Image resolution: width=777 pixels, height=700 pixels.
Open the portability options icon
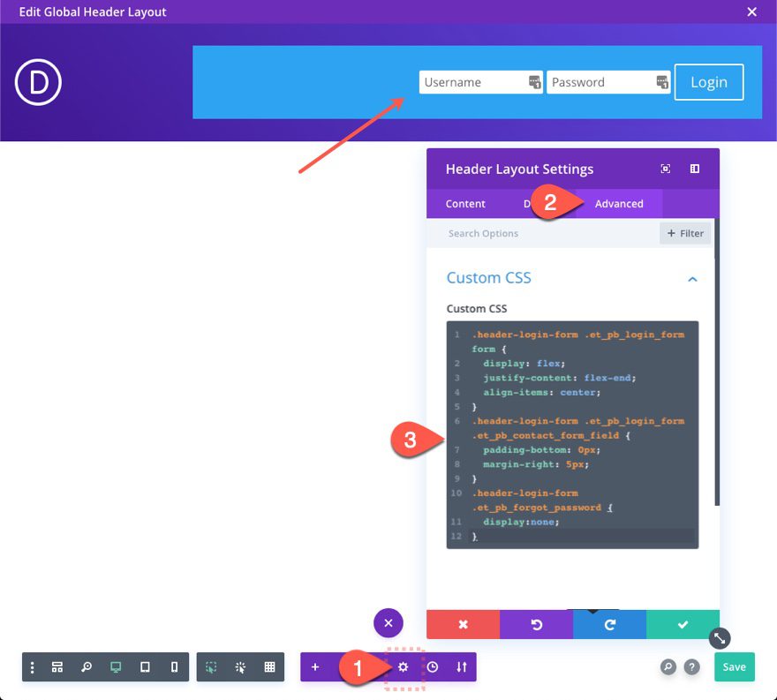pos(461,667)
